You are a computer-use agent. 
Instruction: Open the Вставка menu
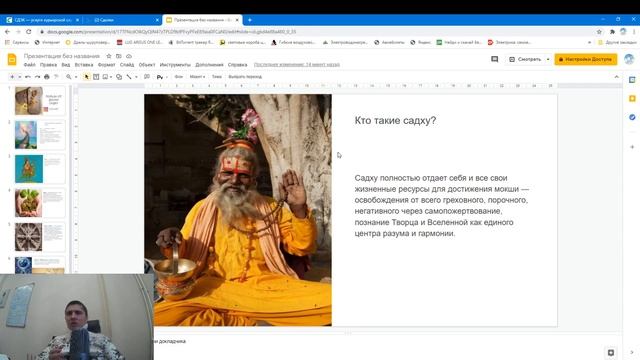(x=84, y=65)
